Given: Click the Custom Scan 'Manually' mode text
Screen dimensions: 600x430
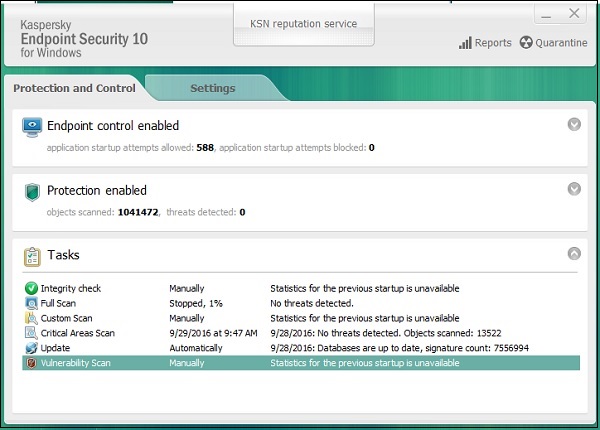Looking at the screenshot, I should coord(187,318).
